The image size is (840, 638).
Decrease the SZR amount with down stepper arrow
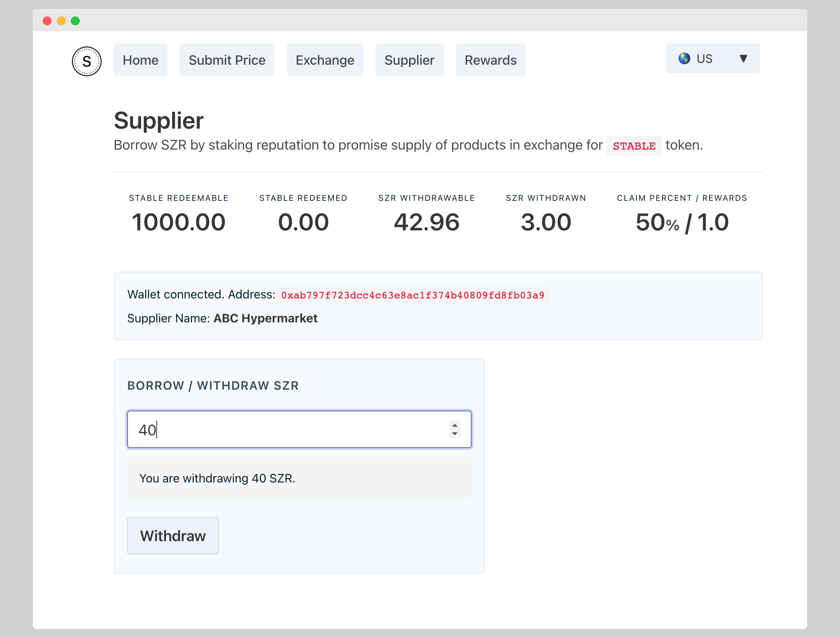coord(454,434)
